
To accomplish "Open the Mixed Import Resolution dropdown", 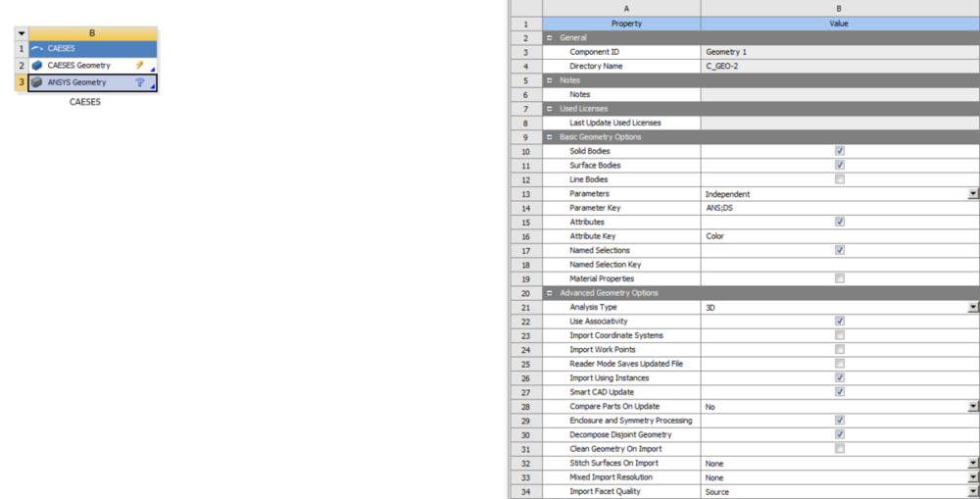I will [973, 477].
